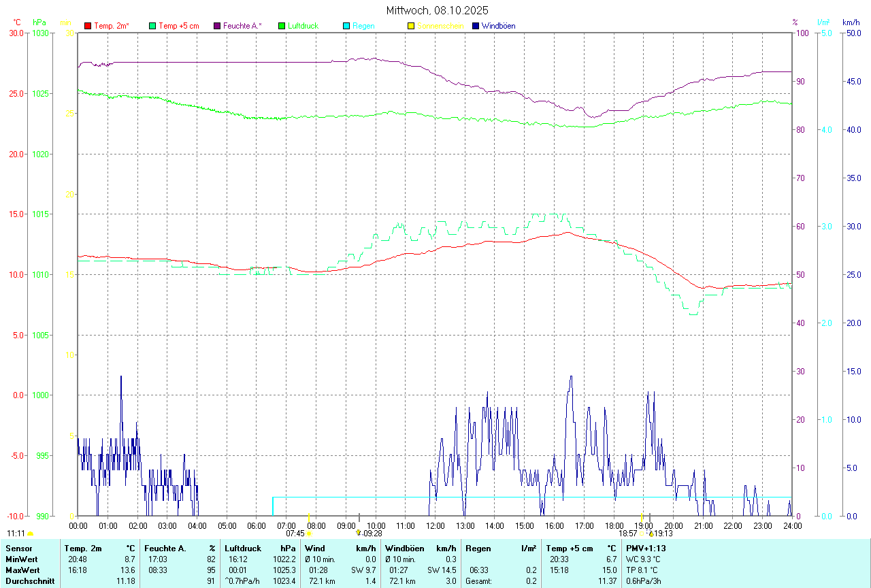Click the 12:00 mark on time axis
The height and width of the screenshot is (588, 871).
coord(435,525)
